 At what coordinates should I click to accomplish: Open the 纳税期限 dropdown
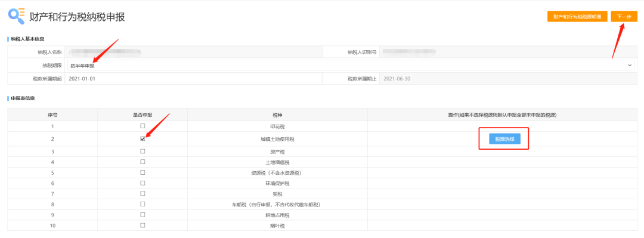point(351,66)
